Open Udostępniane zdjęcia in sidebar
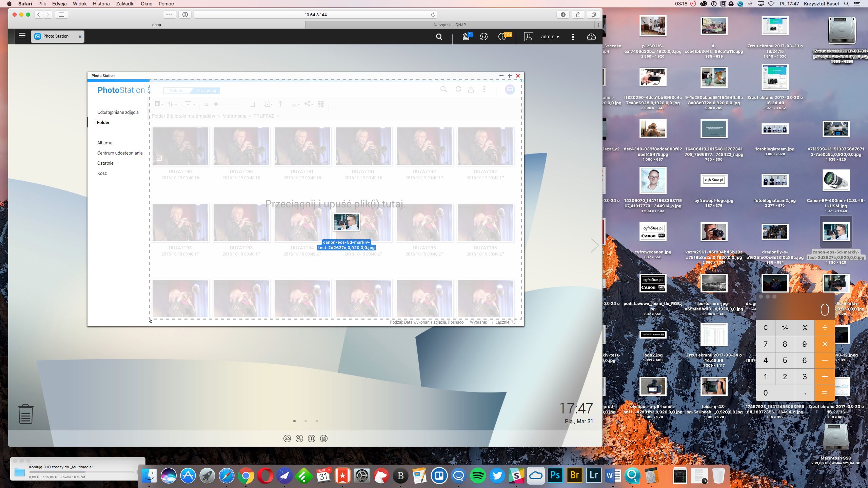The height and width of the screenshot is (488, 868). (x=118, y=112)
